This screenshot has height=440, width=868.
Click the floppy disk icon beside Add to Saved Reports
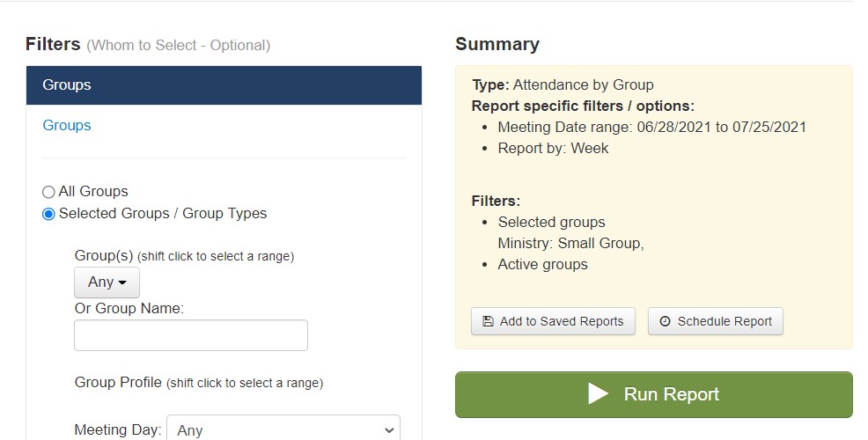click(488, 321)
